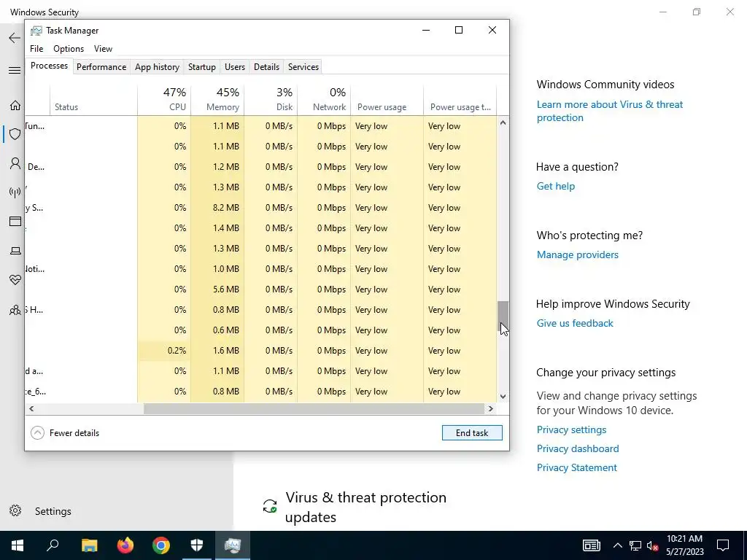The height and width of the screenshot is (560, 747).
Task: Launch Google Chrome from taskbar
Action: 161,545
